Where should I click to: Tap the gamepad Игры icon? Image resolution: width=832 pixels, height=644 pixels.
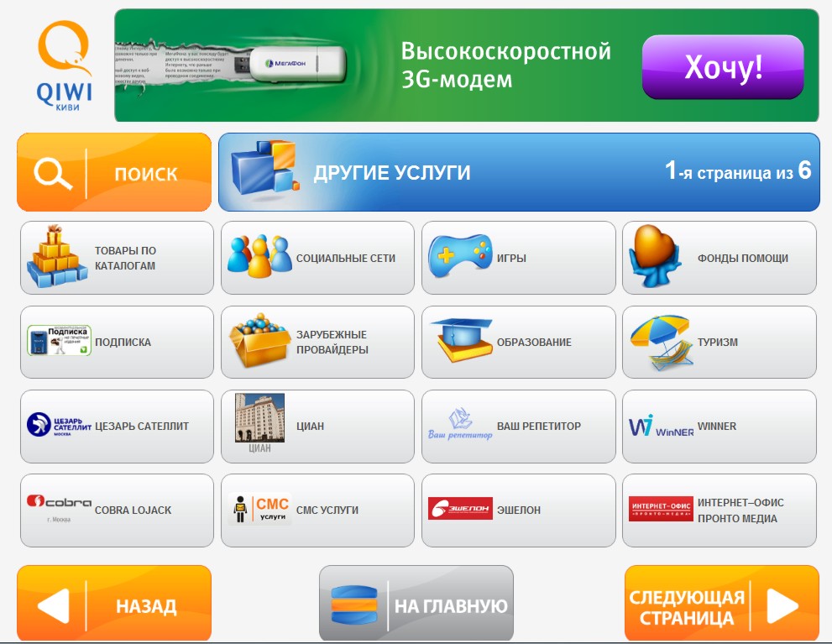pyautogui.click(x=459, y=256)
